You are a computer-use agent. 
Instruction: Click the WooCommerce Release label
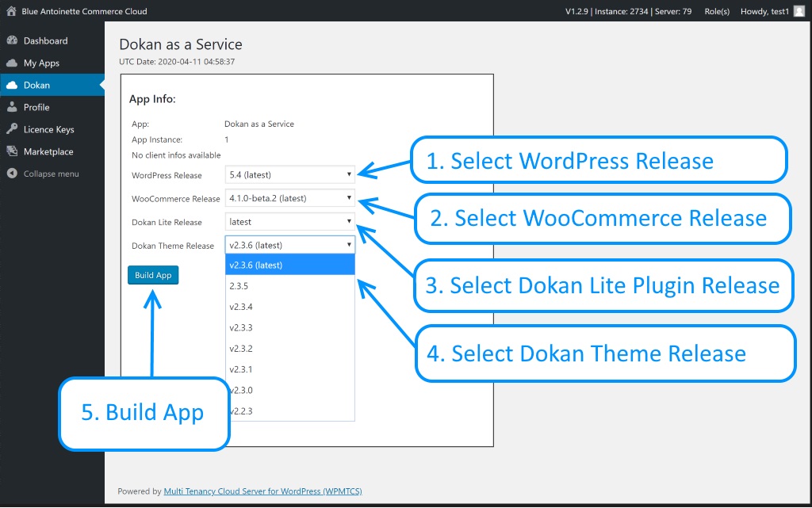pyautogui.click(x=175, y=199)
